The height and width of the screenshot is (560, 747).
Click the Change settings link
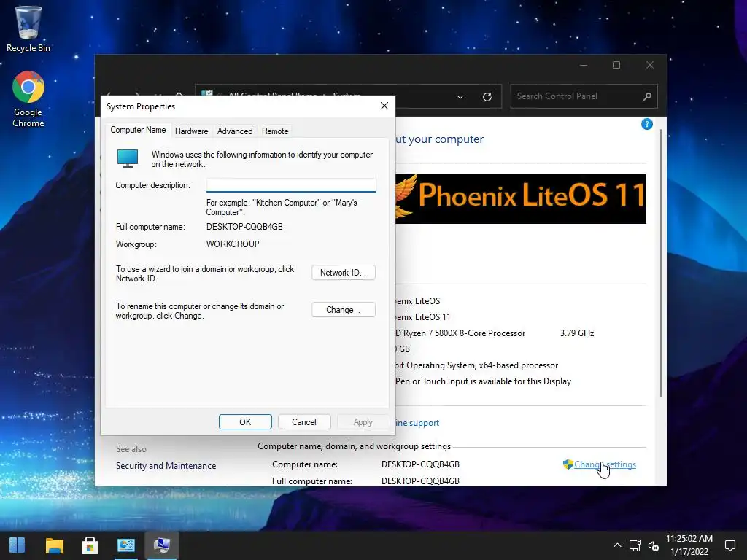[605, 464]
